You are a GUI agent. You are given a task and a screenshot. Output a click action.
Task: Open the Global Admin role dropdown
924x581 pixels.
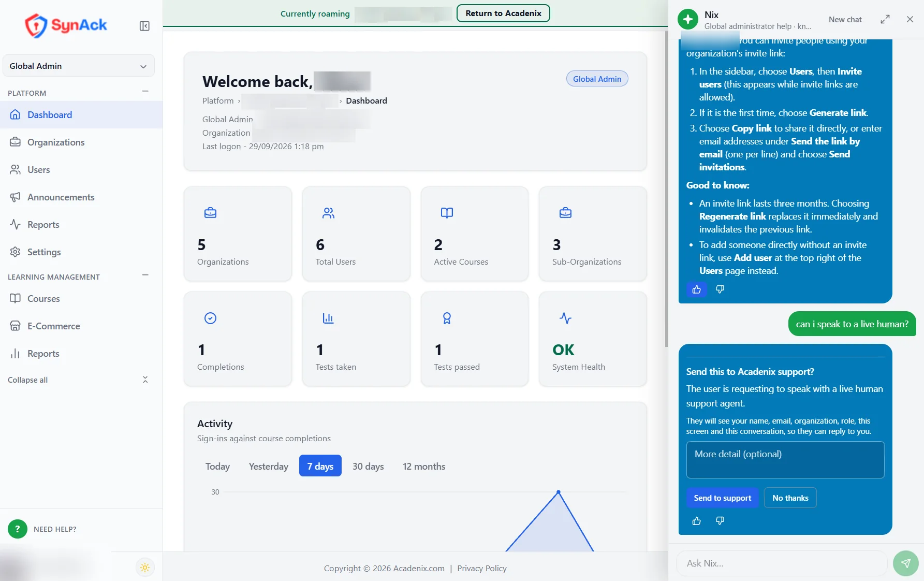(x=79, y=66)
